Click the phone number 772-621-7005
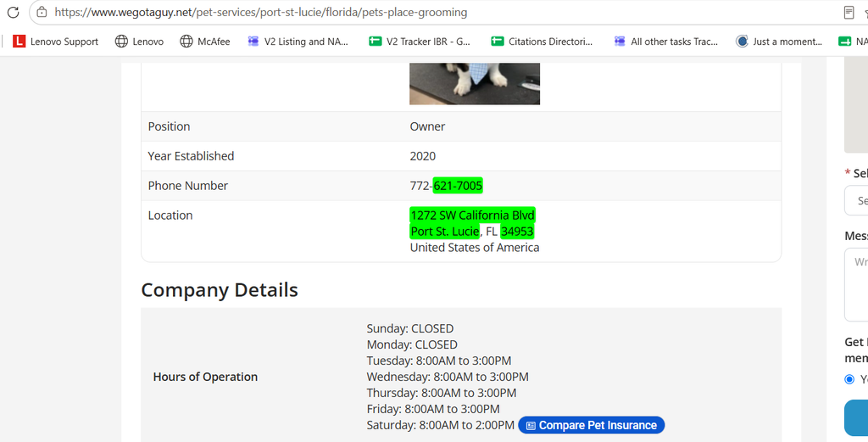Image resolution: width=868 pixels, height=442 pixels. pyautogui.click(x=446, y=186)
